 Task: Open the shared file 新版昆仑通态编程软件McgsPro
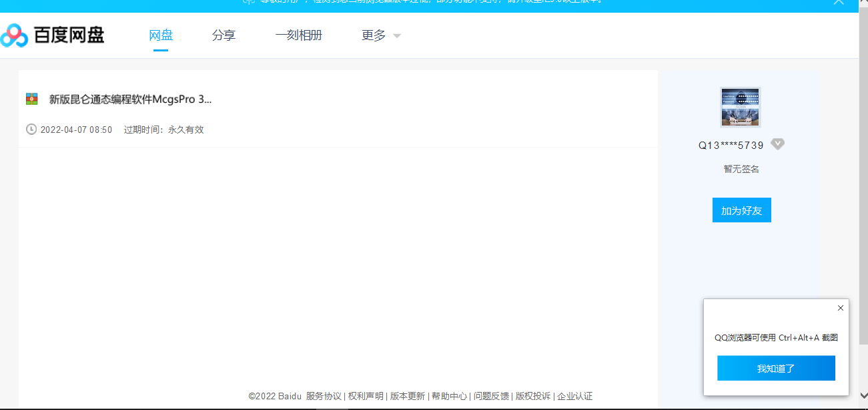point(130,99)
